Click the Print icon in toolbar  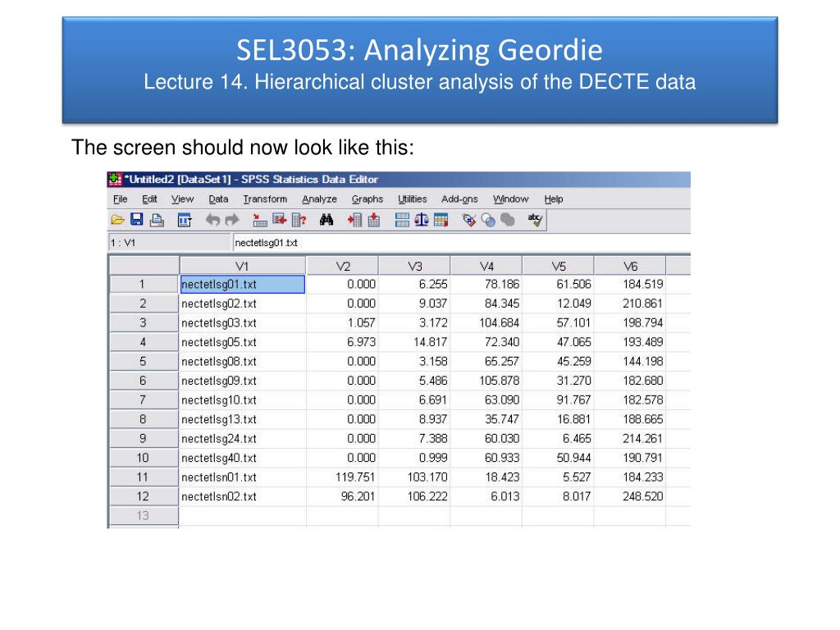coord(157,220)
